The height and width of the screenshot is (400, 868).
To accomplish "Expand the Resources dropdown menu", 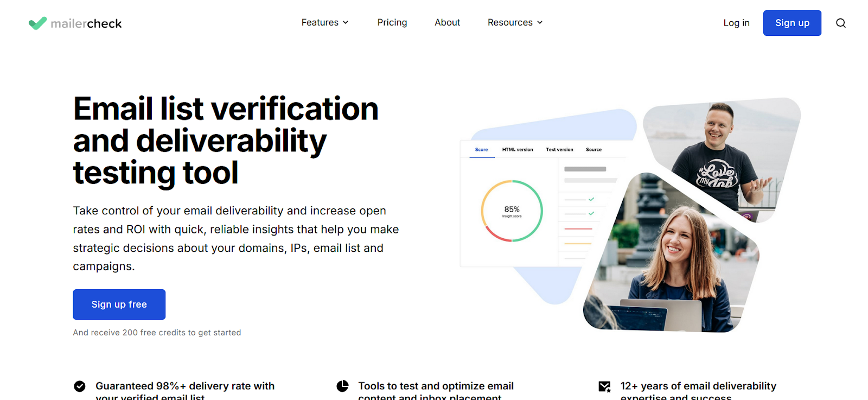I will (514, 22).
